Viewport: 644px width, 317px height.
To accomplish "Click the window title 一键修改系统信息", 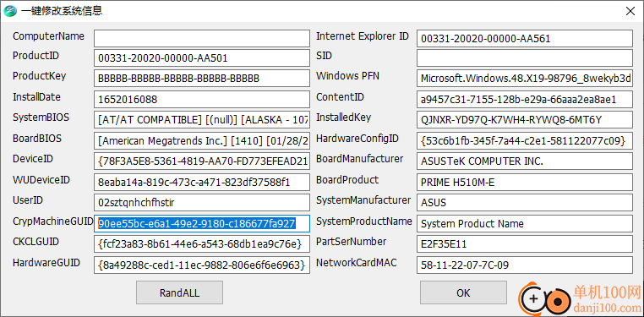I will tap(62, 11).
